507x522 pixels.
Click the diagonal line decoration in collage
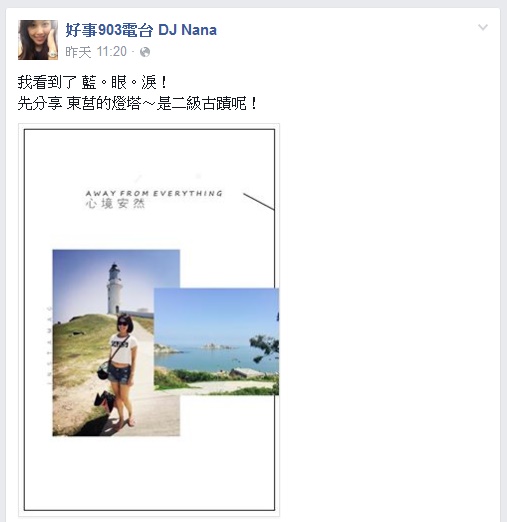pos(259,202)
